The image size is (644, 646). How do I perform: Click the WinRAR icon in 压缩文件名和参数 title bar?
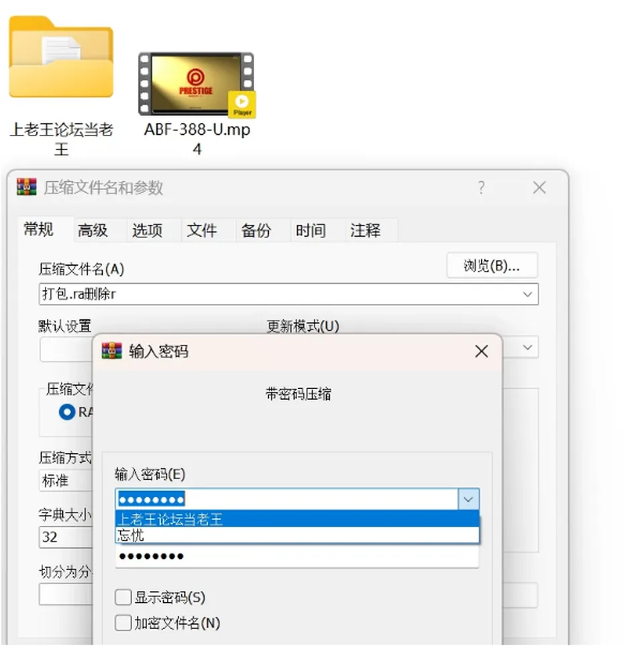click(x=27, y=187)
